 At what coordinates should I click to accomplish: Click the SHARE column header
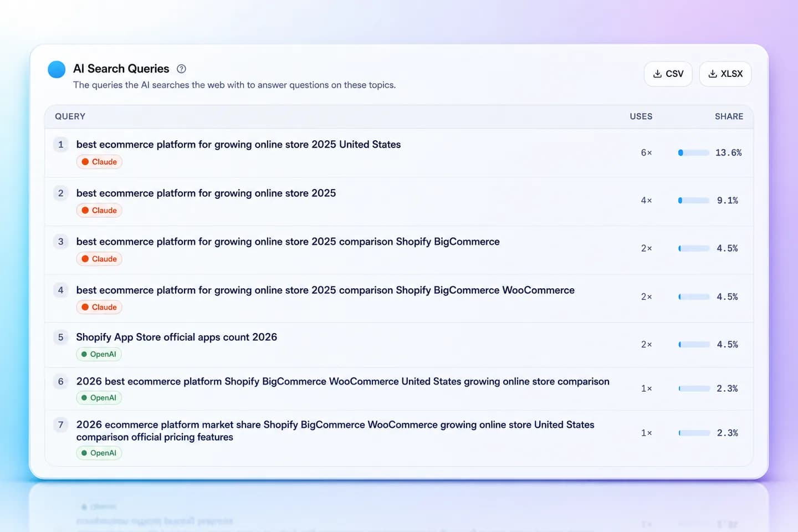(x=729, y=116)
